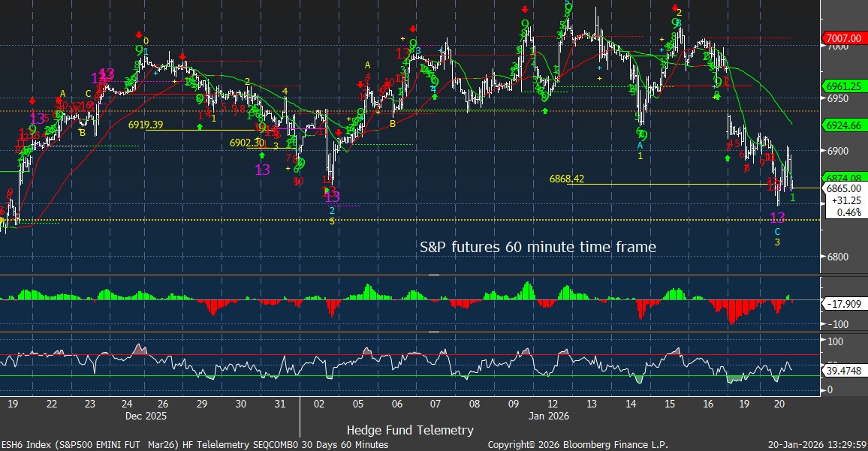Click the red down arrow above yellow 0

coord(139,35)
